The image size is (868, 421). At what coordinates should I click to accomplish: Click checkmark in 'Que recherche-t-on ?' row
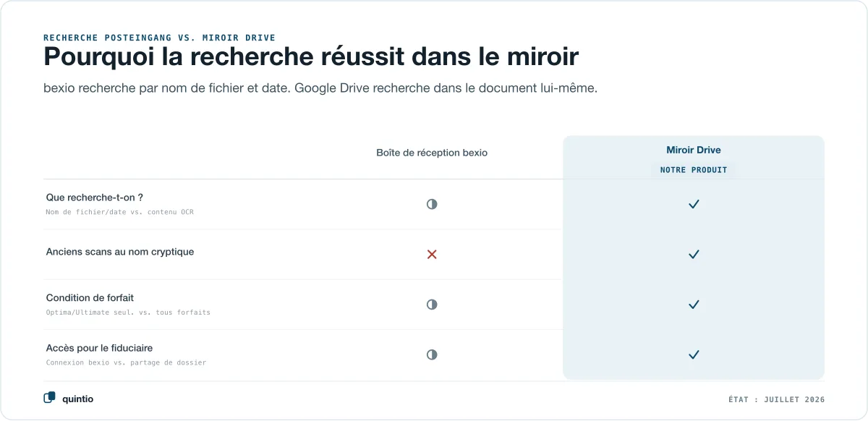[694, 205]
